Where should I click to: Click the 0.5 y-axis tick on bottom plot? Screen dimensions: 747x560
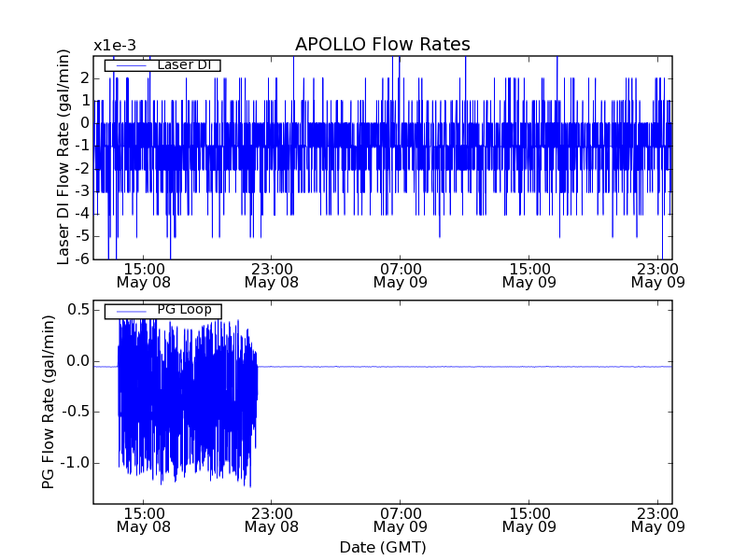[78, 310]
